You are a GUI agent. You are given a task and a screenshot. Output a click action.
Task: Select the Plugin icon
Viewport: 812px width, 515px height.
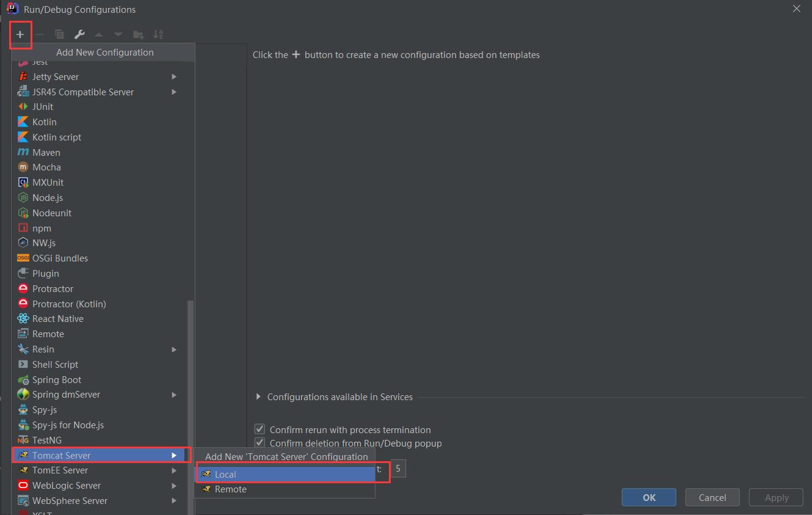point(23,273)
